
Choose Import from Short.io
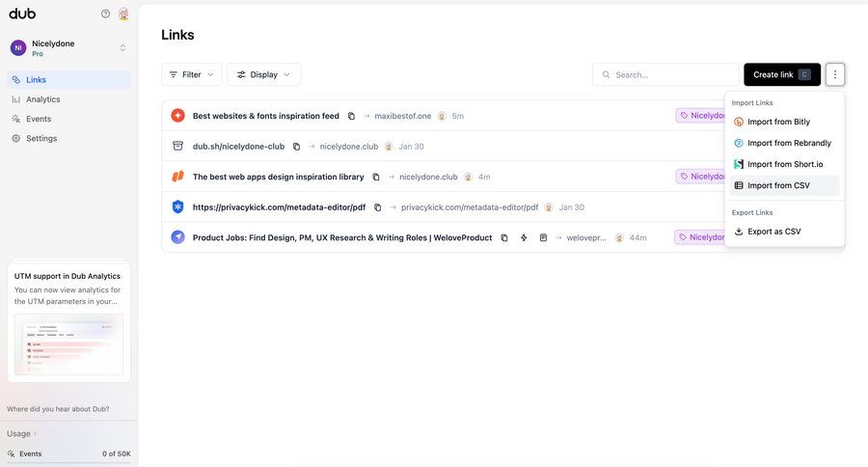coord(784,165)
